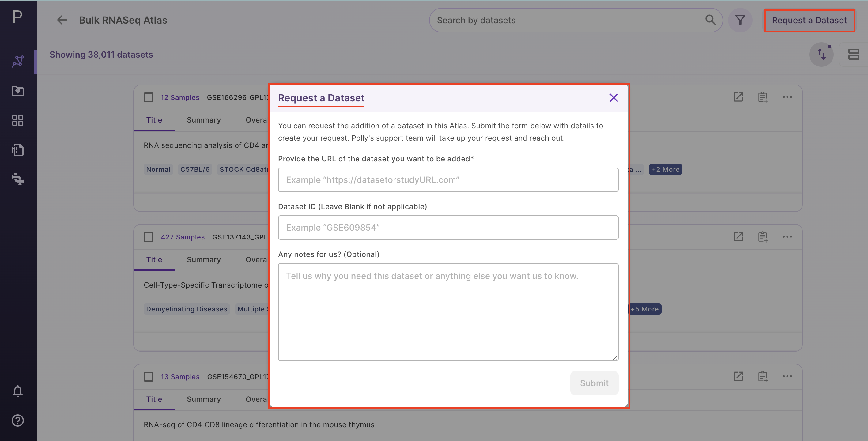Open Title tab of GSE166296 card
868x441 pixels.
pyautogui.click(x=154, y=120)
